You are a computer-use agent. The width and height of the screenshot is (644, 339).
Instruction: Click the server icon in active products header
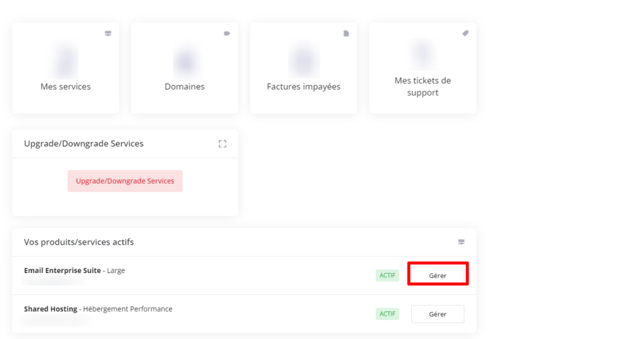point(461,242)
